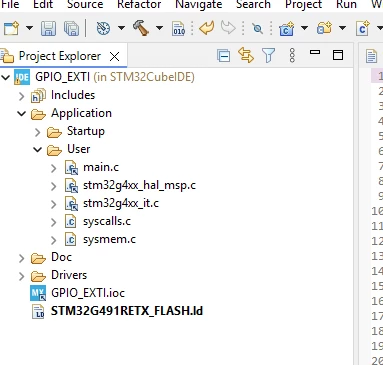Expand the main.c file node

click(x=54, y=168)
